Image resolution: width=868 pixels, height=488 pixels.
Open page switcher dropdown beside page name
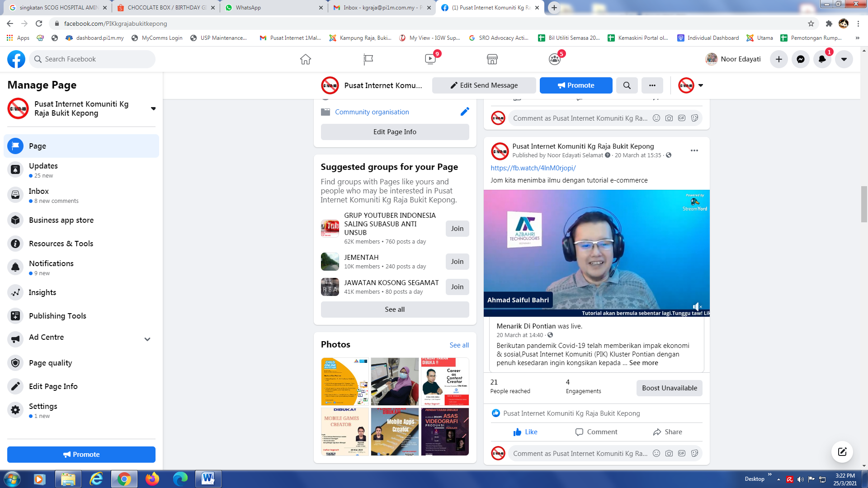coord(153,108)
